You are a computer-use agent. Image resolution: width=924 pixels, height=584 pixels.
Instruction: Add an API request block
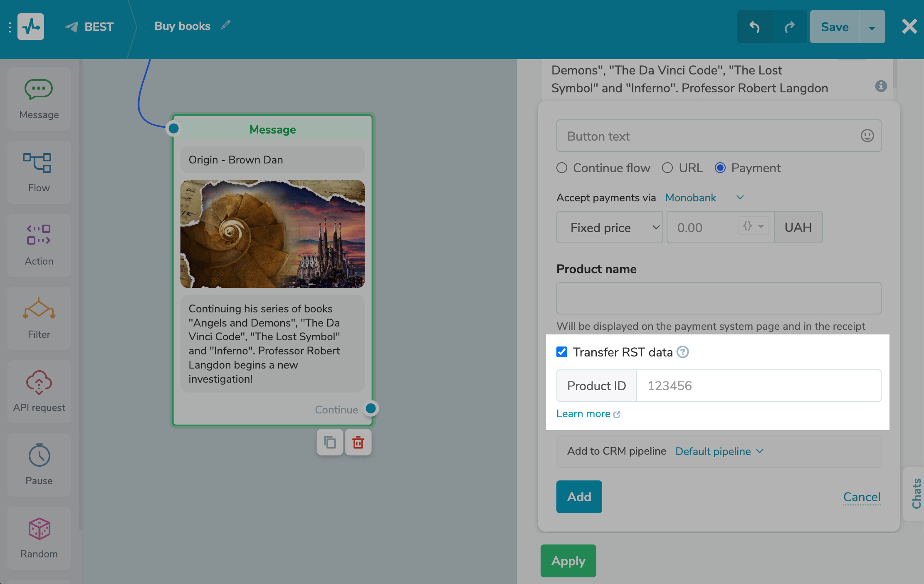39,382
